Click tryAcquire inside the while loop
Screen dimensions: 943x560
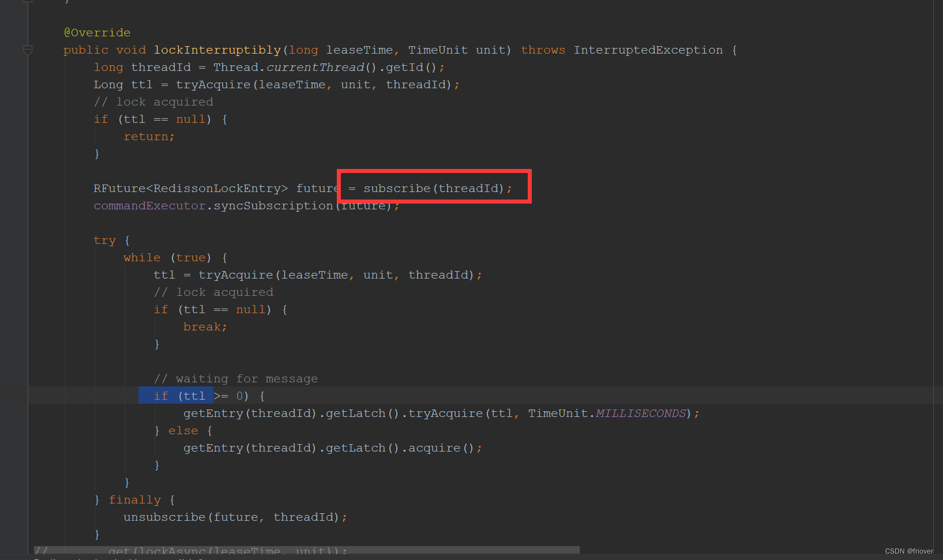pos(236,275)
